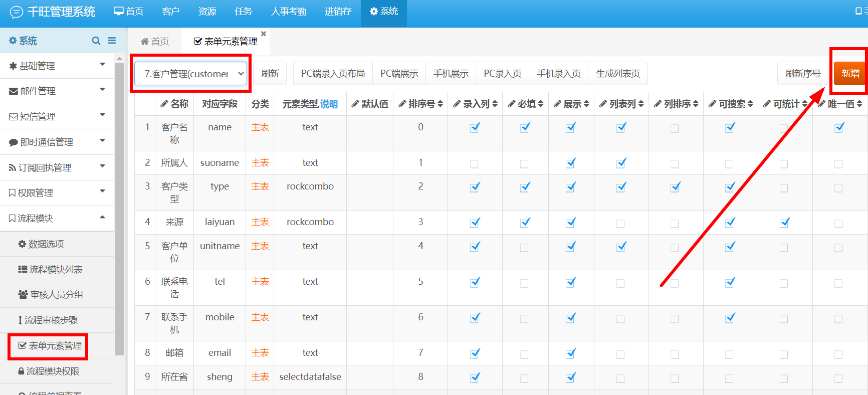This screenshot has width=868, height=395.
Task: Click the 刷新 button
Action: (270, 74)
